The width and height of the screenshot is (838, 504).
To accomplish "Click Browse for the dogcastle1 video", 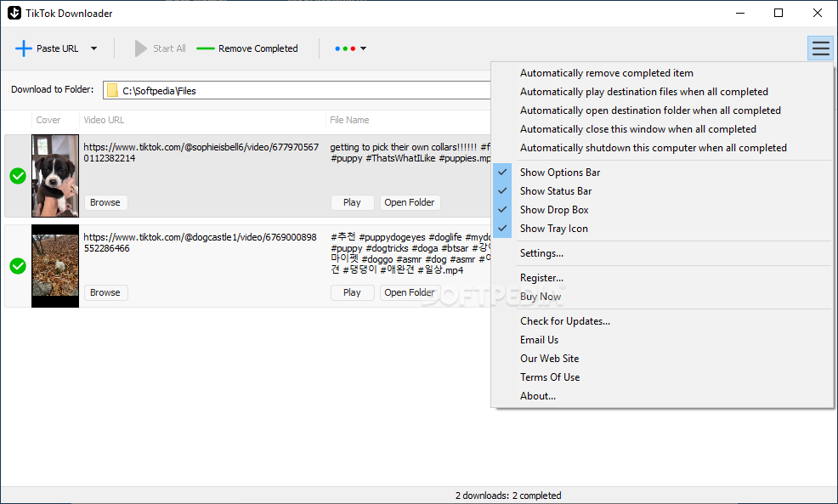I will [105, 293].
